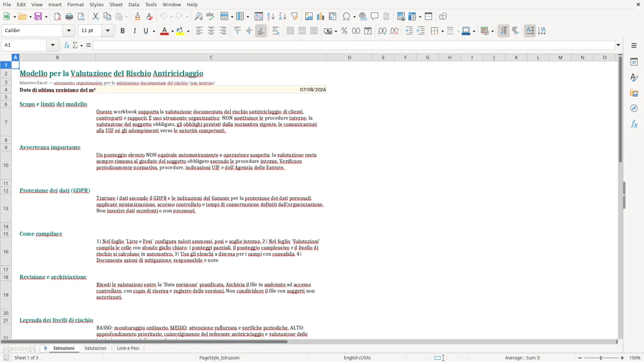The height and width of the screenshot is (362, 644).
Task: Apply the yellow background color swatch
Action: pos(180,31)
